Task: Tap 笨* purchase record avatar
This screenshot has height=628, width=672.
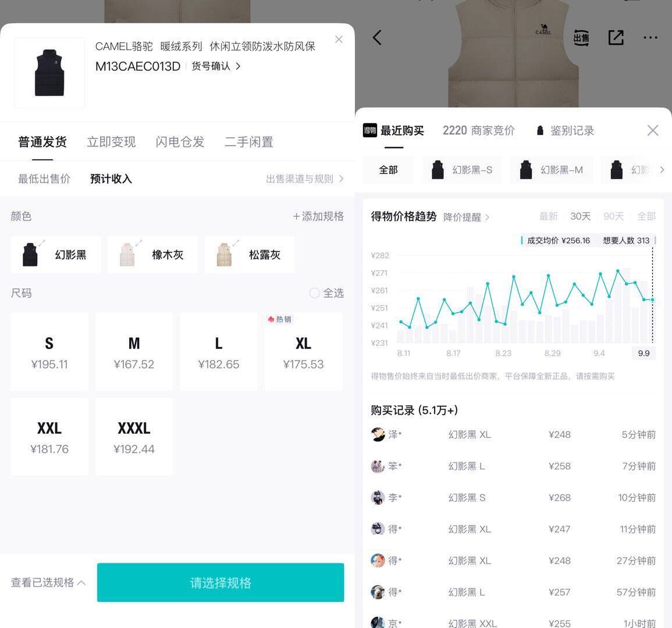Action: point(378,466)
